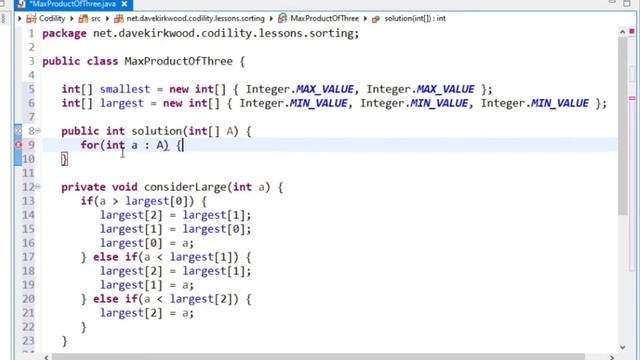Expand breadcrumb arrow before src
The image size is (640, 360).
[x=71, y=18]
